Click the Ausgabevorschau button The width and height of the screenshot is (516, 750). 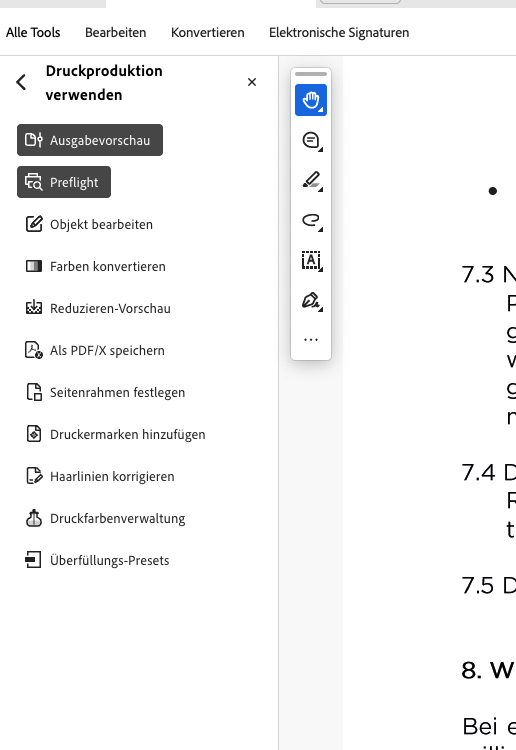[x=90, y=140]
